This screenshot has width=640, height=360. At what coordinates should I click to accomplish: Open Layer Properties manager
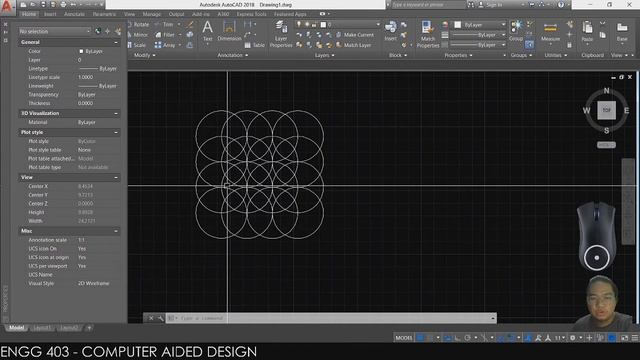point(281,34)
